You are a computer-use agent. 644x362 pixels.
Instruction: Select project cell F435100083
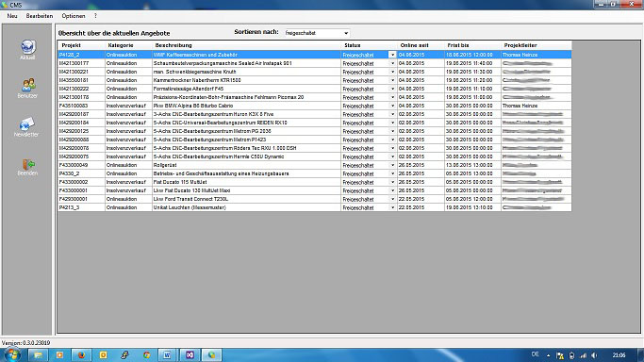point(81,106)
